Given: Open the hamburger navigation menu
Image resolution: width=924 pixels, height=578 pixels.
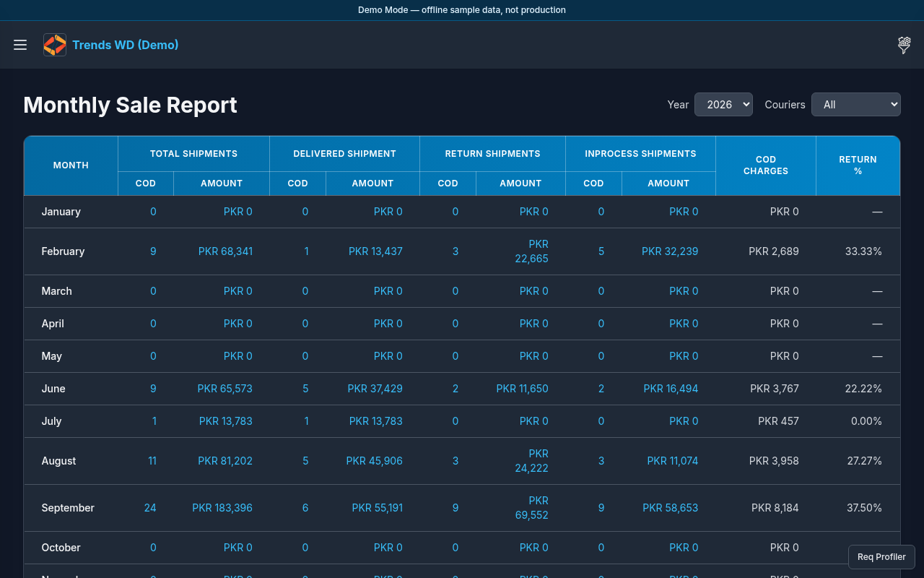Looking at the screenshot, I should [20, 45].
